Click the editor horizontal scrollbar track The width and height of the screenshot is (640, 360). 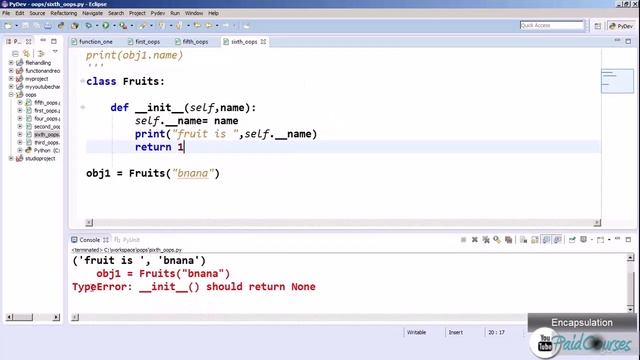(x=343, y=223)
